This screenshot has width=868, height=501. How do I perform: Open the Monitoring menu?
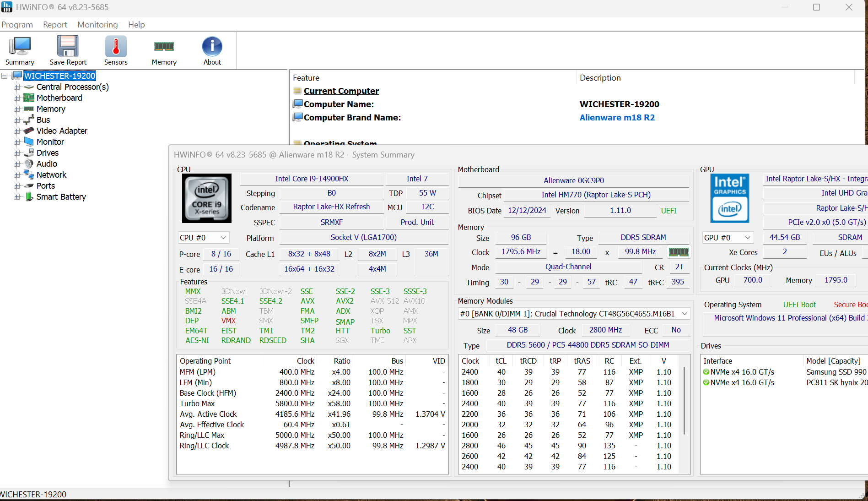97,25
